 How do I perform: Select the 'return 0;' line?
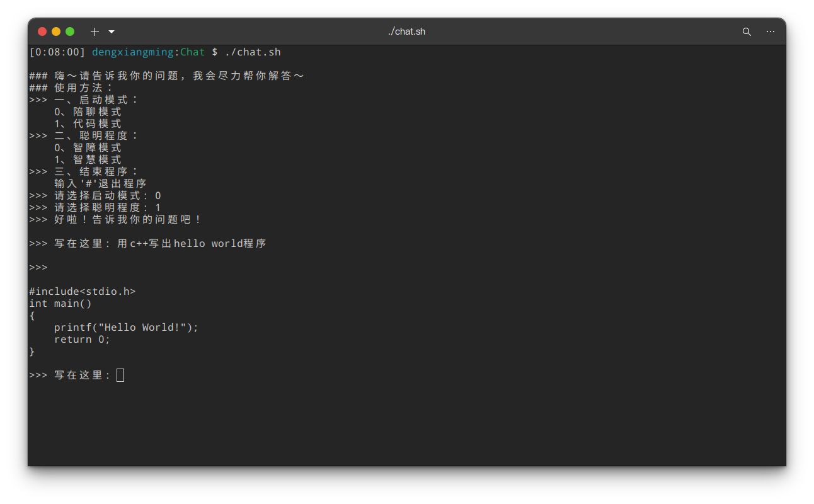(82, 340)
